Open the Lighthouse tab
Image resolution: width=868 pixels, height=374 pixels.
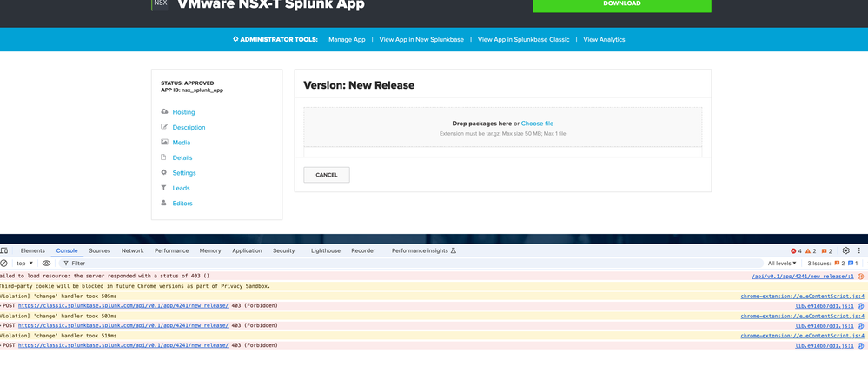(326, 250)
